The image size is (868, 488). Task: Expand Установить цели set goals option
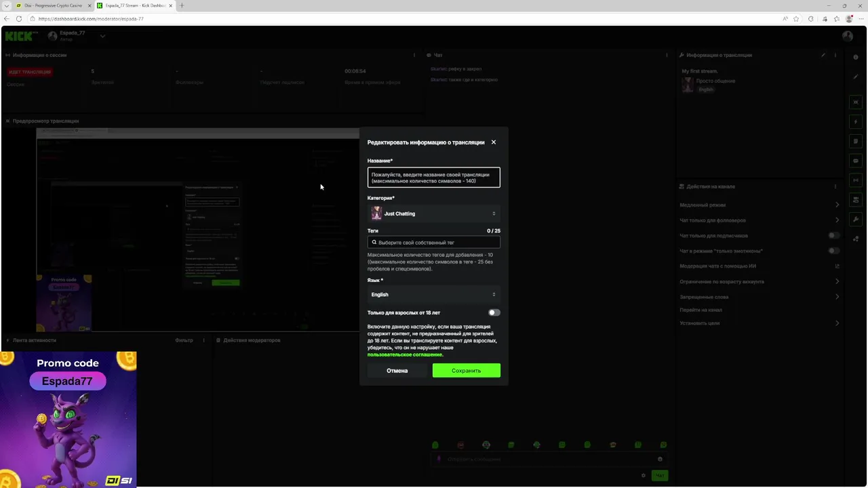pyautogui.click(x=759, y=323)
